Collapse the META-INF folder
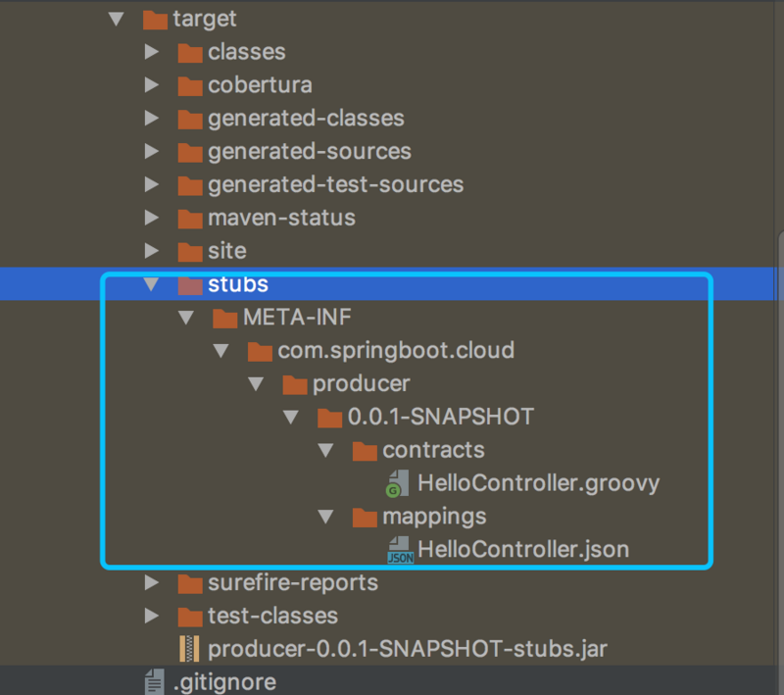 [x=186, y=318]
